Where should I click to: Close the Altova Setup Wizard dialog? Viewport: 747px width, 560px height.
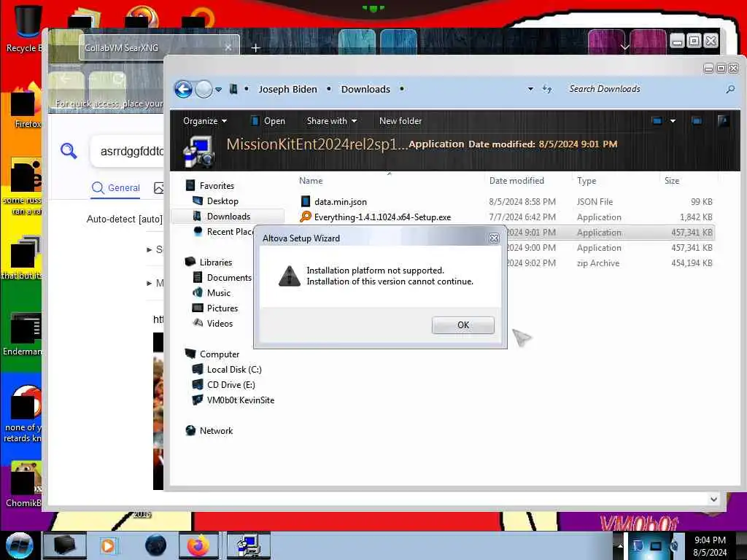tap(494, 238)
